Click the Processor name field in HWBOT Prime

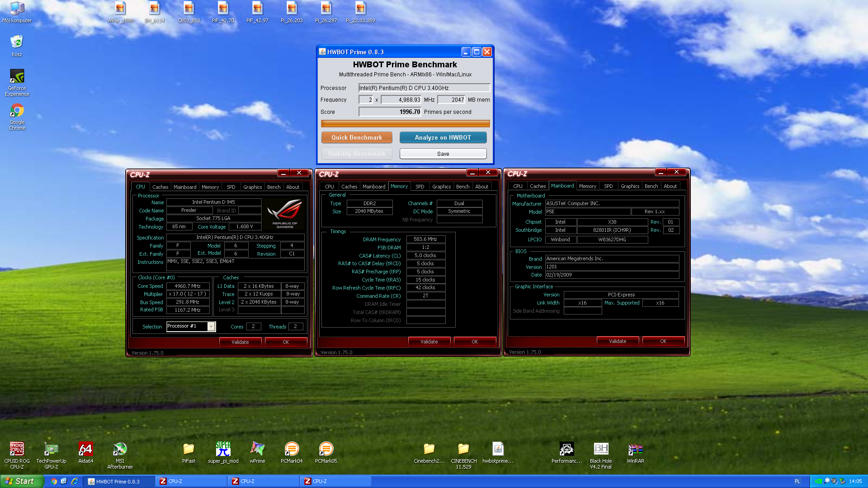click(424, 88)
